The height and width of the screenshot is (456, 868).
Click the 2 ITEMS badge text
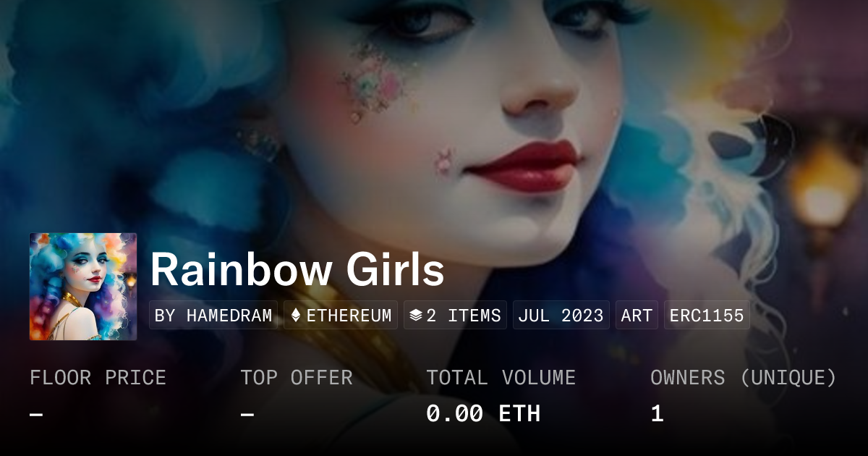pyautogui.click(x=464, y=316)
